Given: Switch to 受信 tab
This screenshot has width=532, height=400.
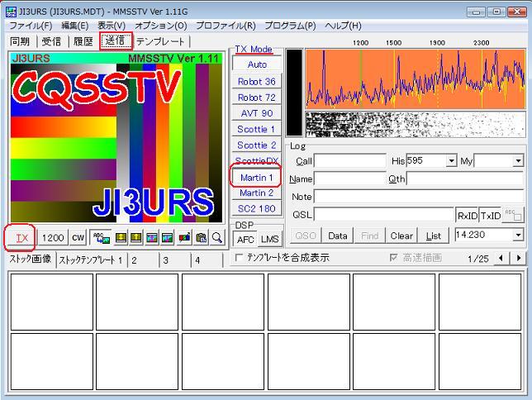Looking at the screenshot, I should coord(51,41).
